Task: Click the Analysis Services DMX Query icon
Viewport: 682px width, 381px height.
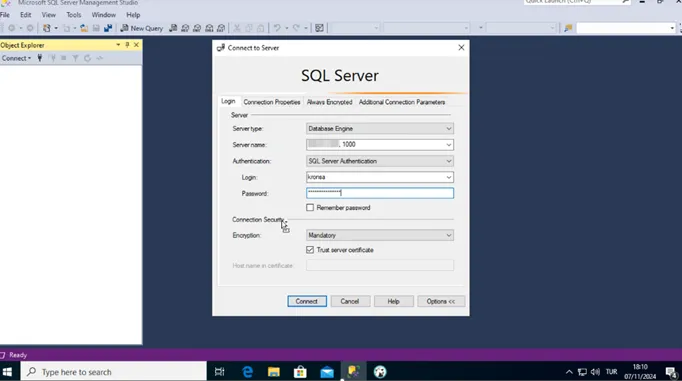Action: 197,28
